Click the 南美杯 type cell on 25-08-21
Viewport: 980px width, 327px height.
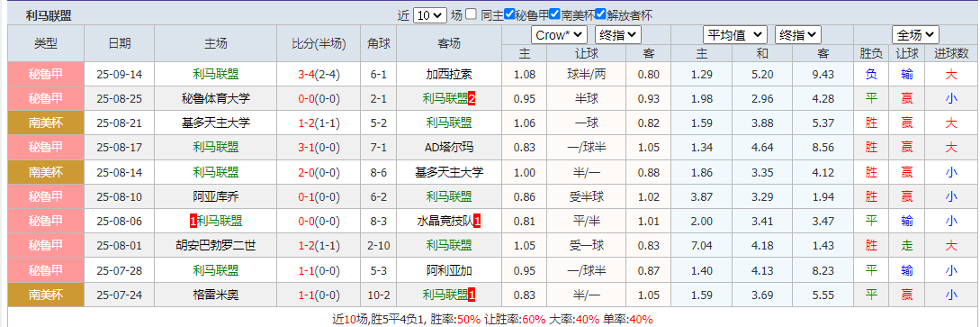(x=46, y=123)
